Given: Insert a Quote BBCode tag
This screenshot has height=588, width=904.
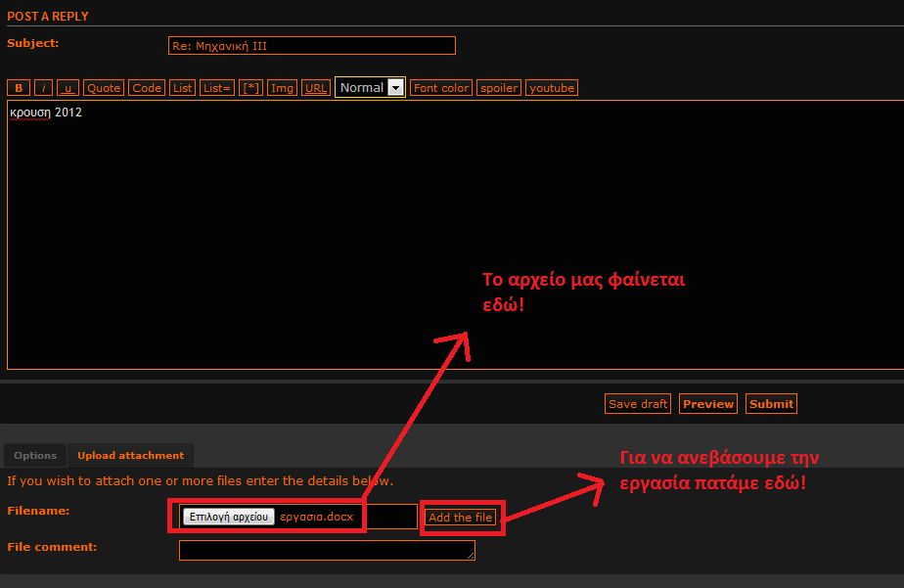Looking at the screenshot, I should click(104, 88).
